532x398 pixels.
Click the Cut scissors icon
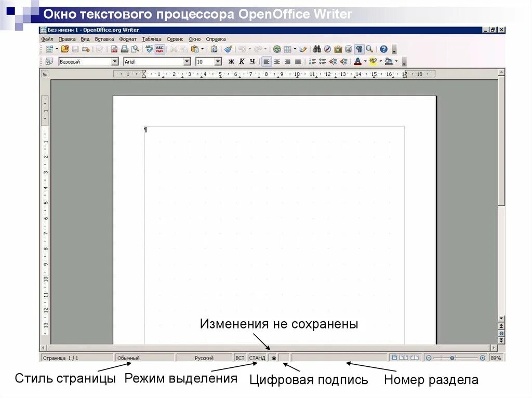[174, 49]
